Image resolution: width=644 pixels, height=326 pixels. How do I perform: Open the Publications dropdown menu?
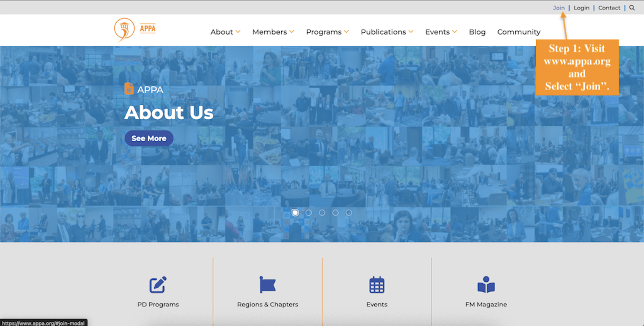click(387, 32)
